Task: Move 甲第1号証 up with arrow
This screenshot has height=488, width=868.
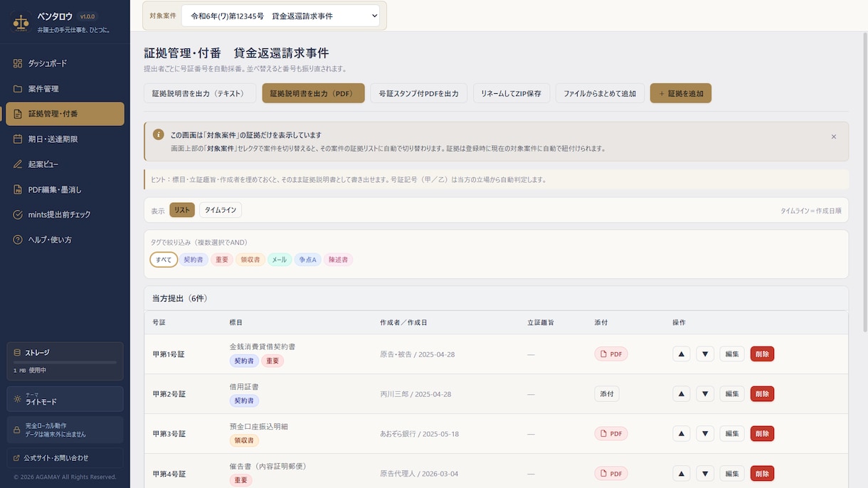Action: point(681,354)
